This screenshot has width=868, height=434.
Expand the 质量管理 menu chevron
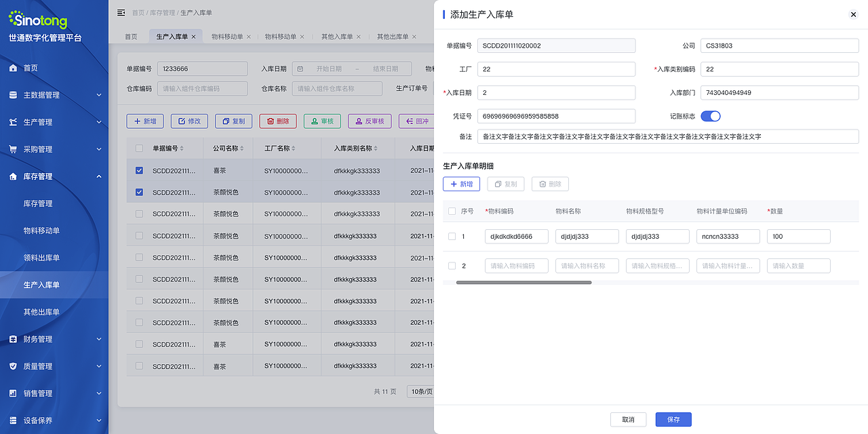99,366
